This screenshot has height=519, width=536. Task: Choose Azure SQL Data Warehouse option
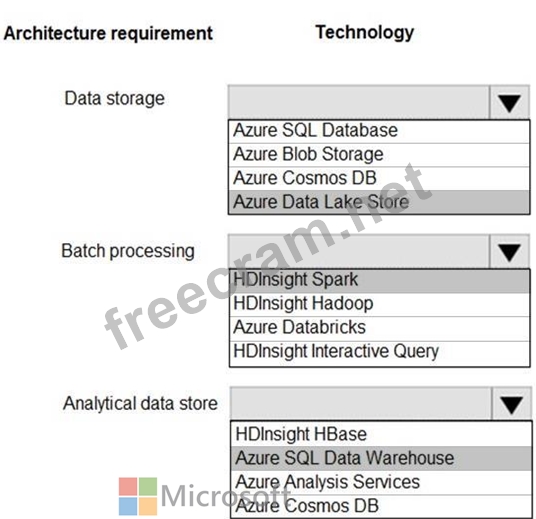[x=381, y=458]
